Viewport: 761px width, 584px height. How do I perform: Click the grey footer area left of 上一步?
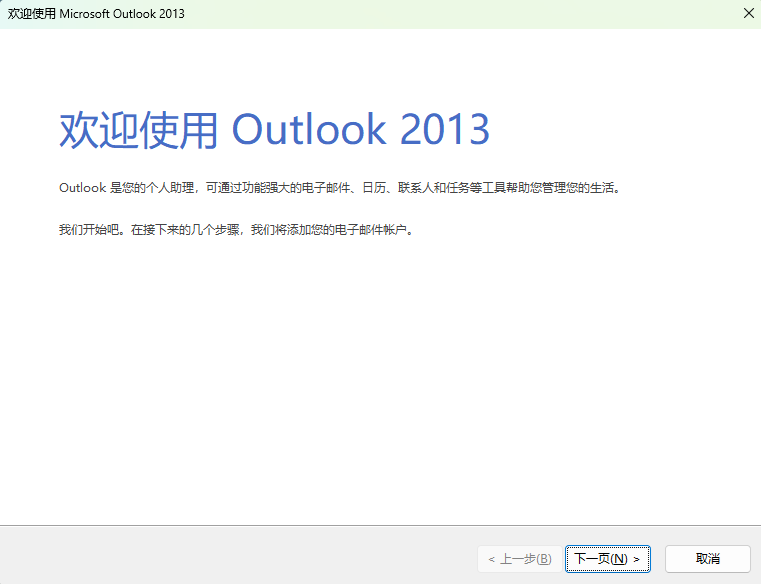(240, 556)
